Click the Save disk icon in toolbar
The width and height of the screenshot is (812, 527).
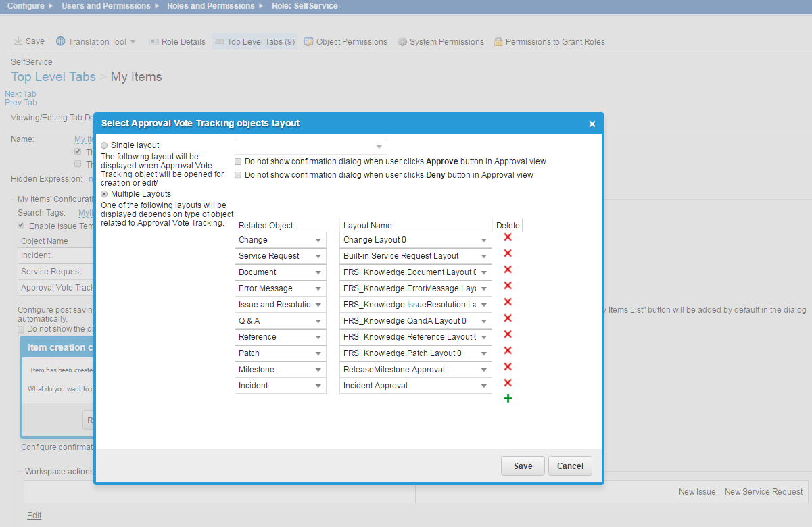pos(18,41)
